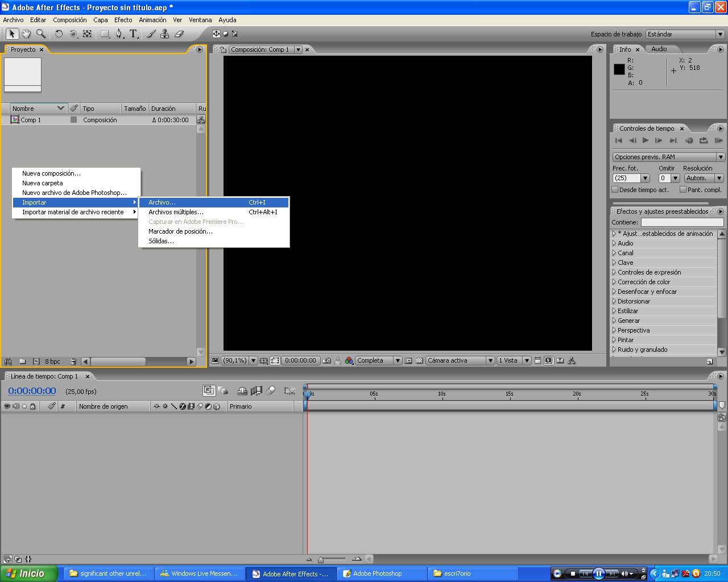
Task: Check 'Desde tiempo act.' checkbox
Action: (615, 189)
